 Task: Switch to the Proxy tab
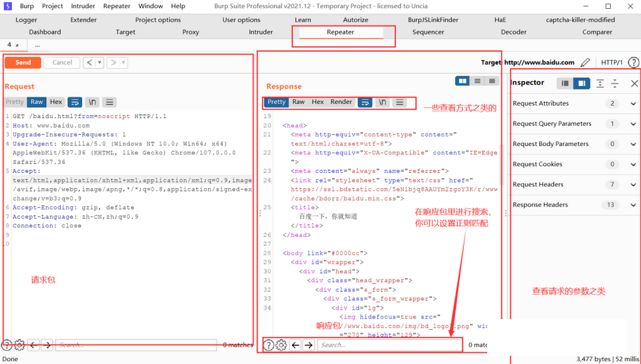pyautogui.click(x=190, y=32)
